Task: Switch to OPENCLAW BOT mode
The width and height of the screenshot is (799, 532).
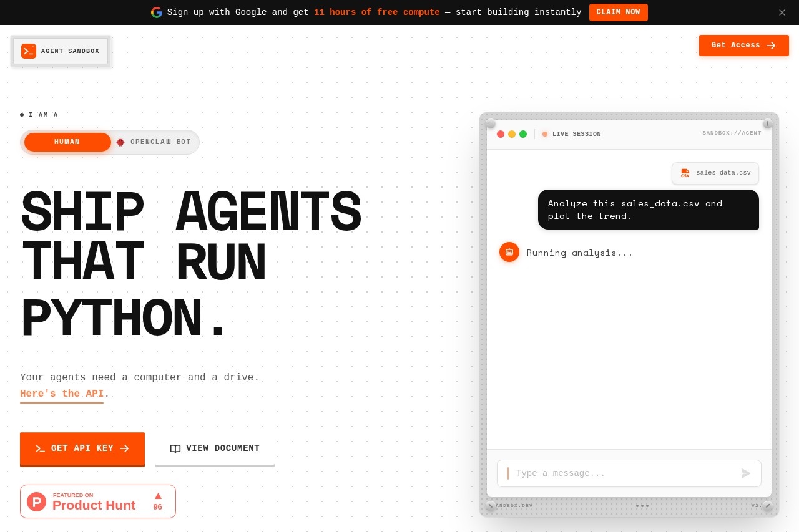Action: pos(160,142)
